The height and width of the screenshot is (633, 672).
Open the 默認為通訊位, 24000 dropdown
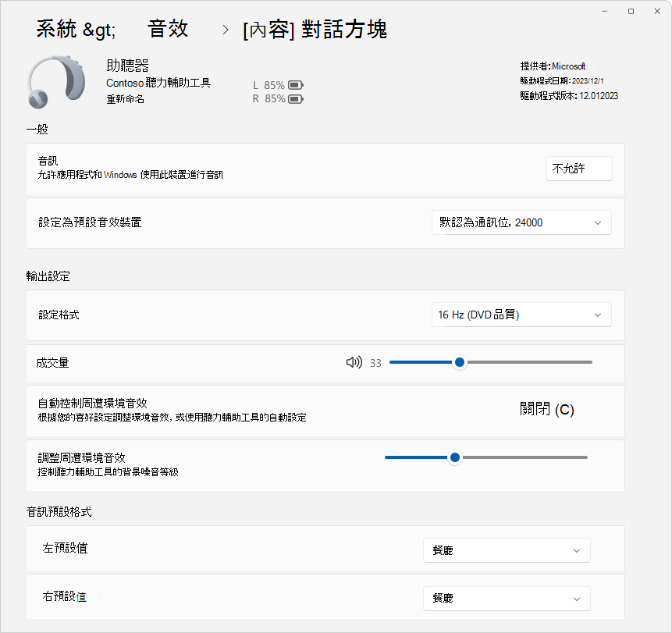tap(521, 222)
